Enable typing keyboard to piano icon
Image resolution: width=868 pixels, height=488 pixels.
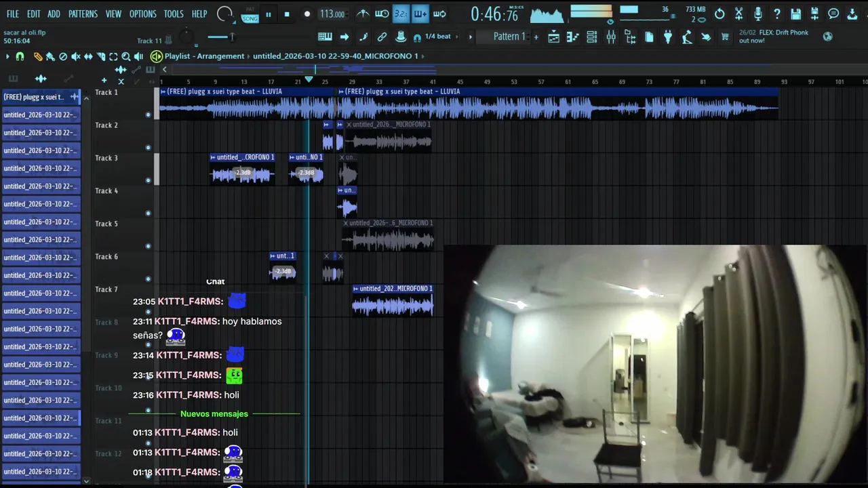click(x=325, y=37)
